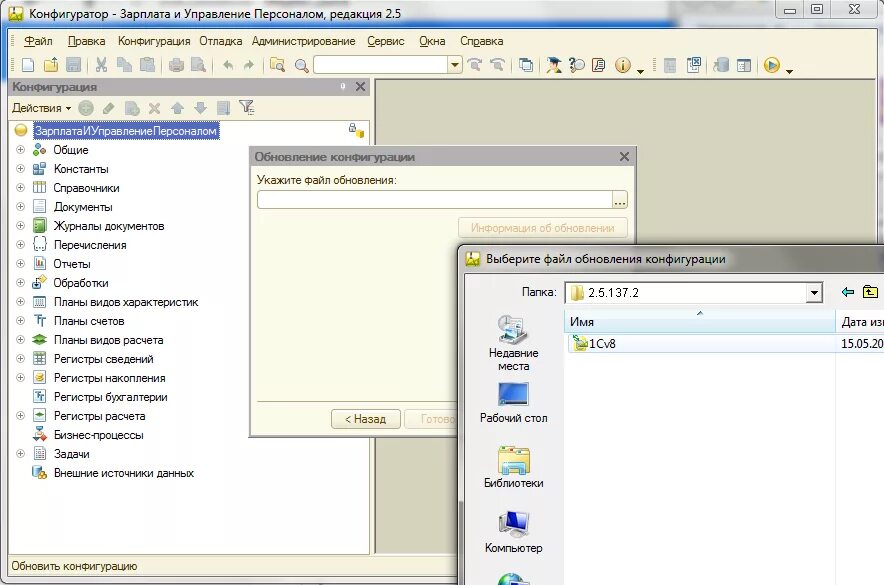Open the Администрирование menu
Image resolution: width=884 pixels, height=585 pixels.
pos(303,41)
